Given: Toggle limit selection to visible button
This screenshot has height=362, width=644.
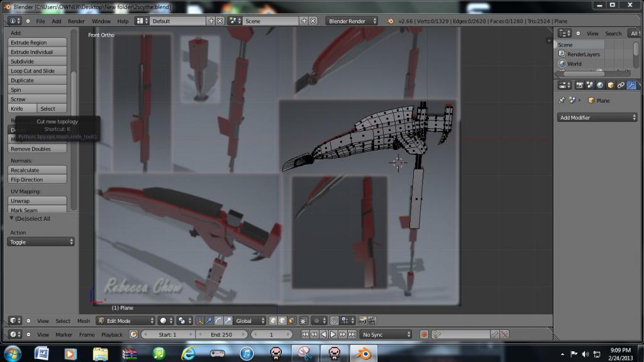Looking at the screenshot, I should tap(304, 321).
